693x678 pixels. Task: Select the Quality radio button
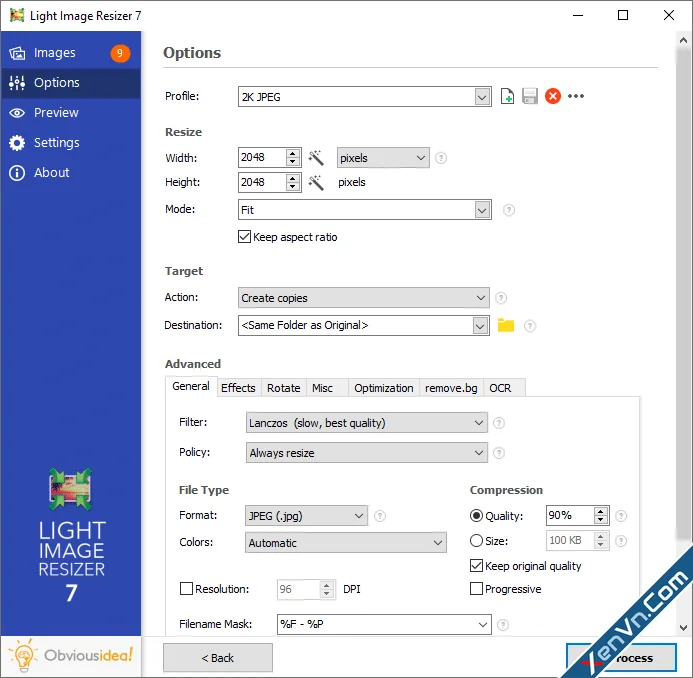click(476, 516)
